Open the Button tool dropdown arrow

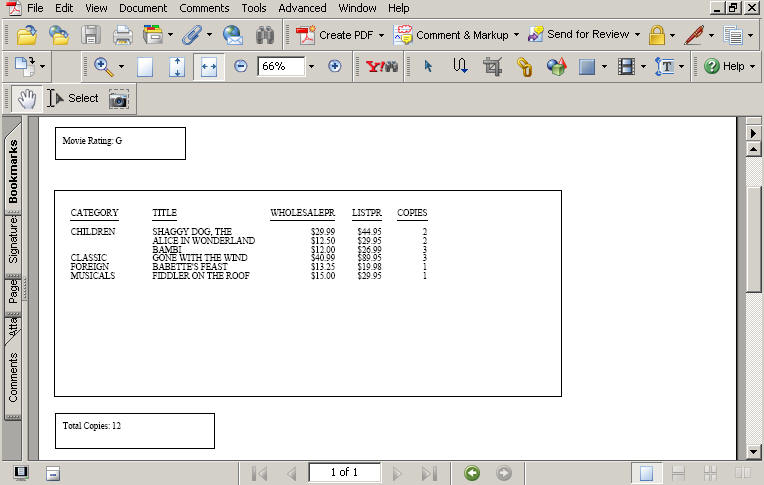coord(604,66)
